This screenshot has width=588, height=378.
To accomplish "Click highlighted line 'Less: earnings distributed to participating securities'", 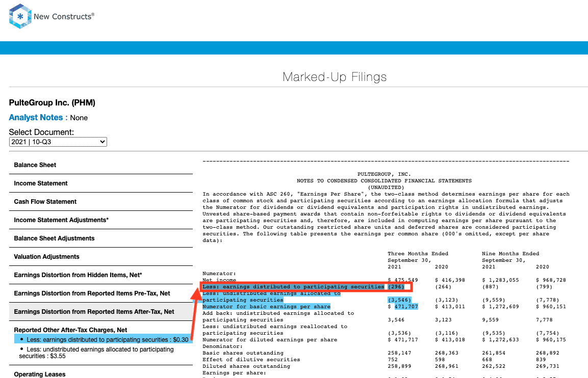I will pos(293,287).
